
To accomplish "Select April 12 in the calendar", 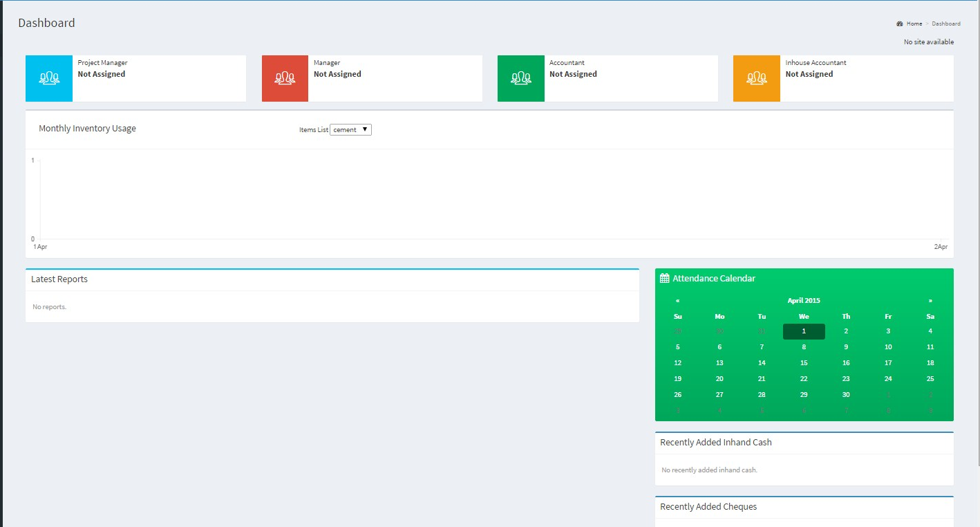I will [x=677, y=363].
